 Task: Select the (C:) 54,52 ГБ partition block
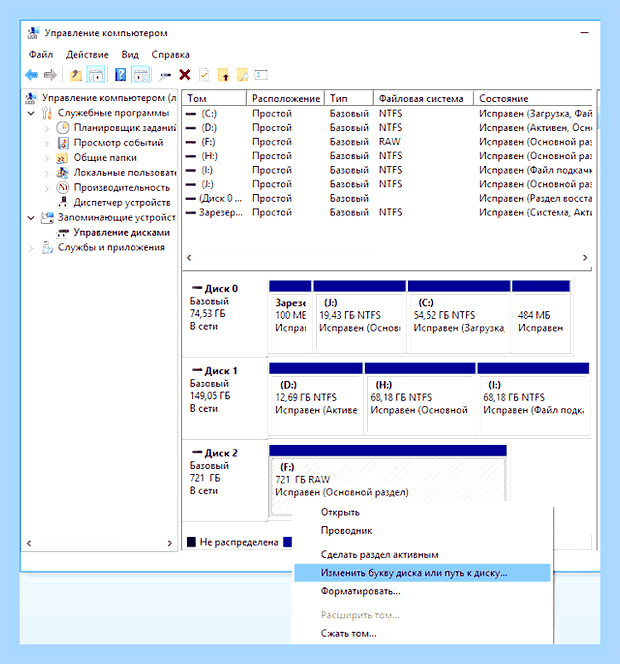(x=459, y=316)
